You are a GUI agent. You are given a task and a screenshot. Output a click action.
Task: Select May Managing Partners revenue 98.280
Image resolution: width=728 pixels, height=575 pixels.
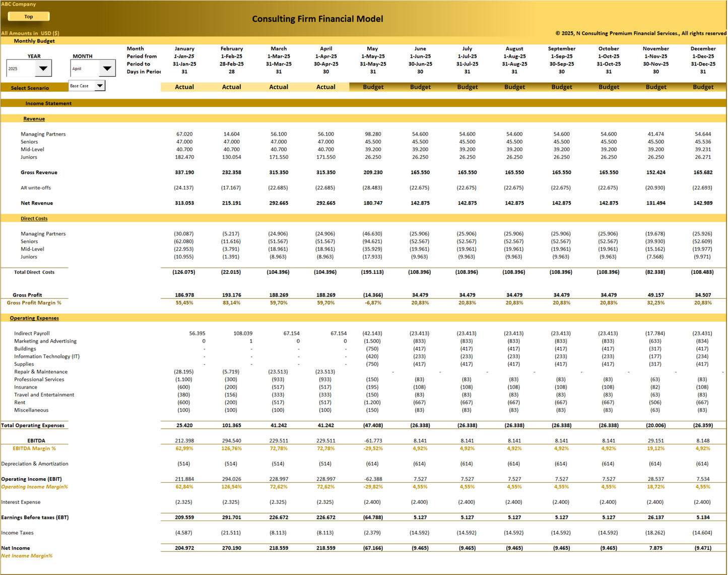(x=373, y=134)
